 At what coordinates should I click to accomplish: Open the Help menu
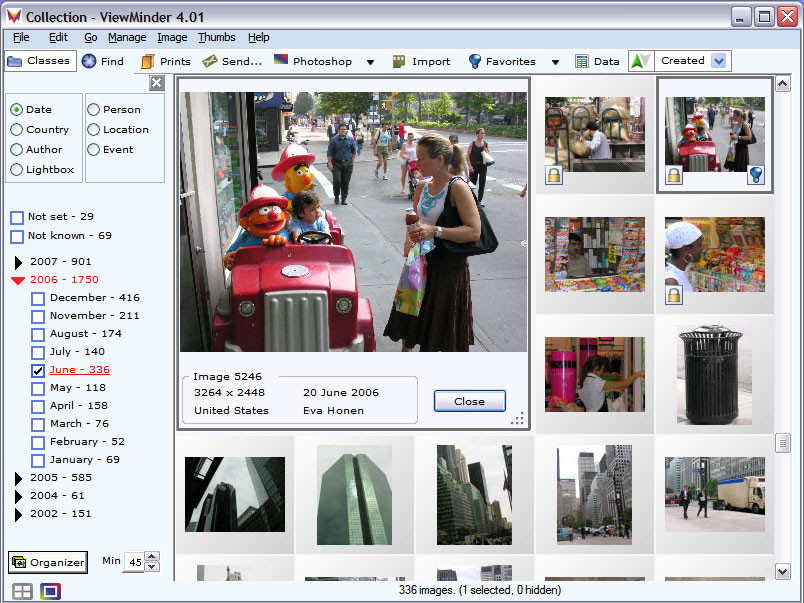coord(258,37)
